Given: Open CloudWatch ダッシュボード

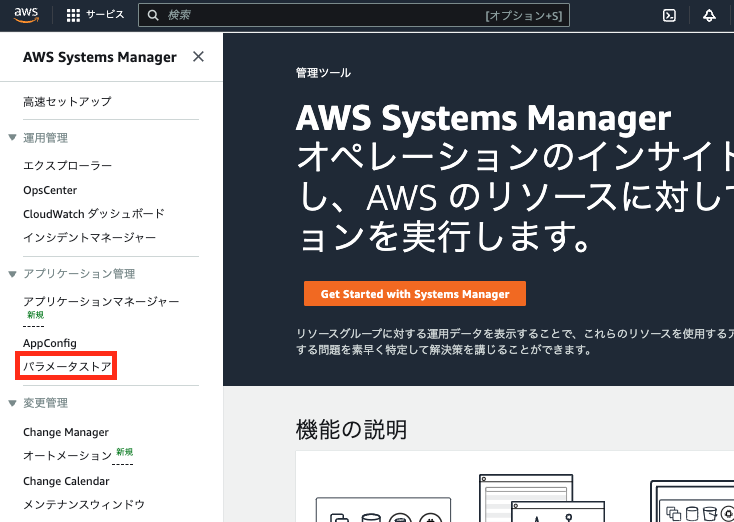Looking at the screenshot, I should (x=94, y=214).
